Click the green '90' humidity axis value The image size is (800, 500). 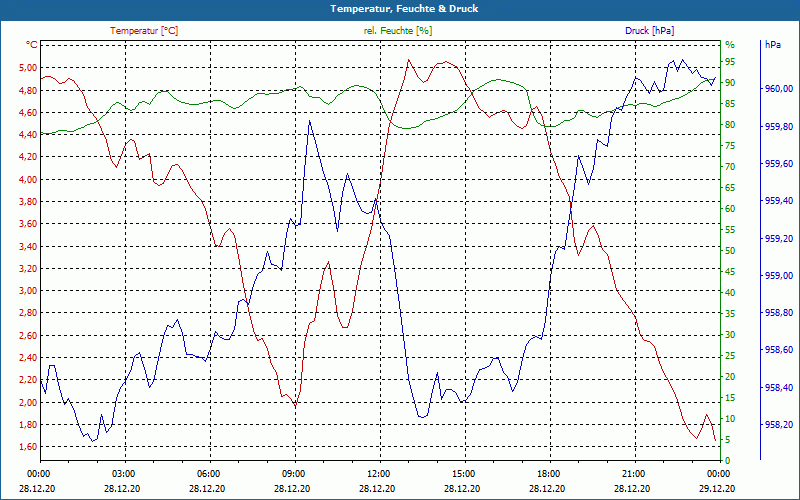pos(730,83)
